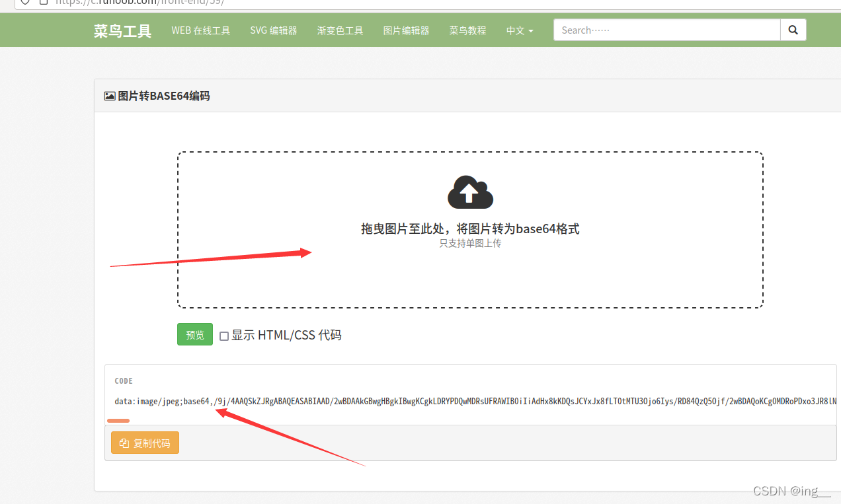Click the green 预览 button
This screenshot has width=841, height=504.
195,334
